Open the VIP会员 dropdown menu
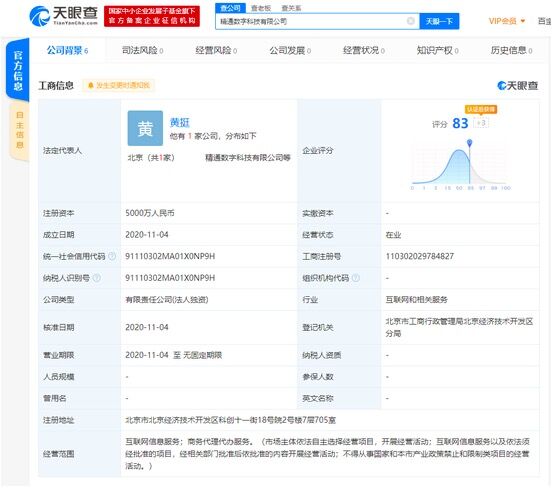Image resolution: width=558 pixels, height=489 pixels. (x=507, y=21)
